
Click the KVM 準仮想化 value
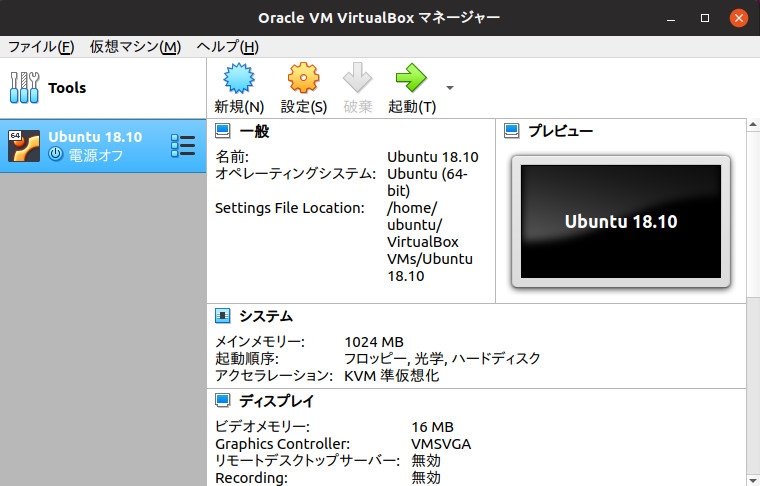click(x=392, y=376)
